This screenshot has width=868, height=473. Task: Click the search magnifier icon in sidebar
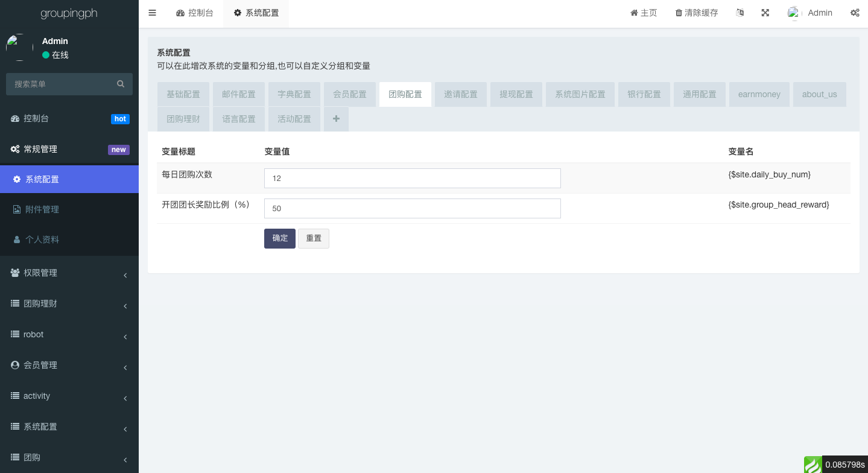tap(121, 84)
